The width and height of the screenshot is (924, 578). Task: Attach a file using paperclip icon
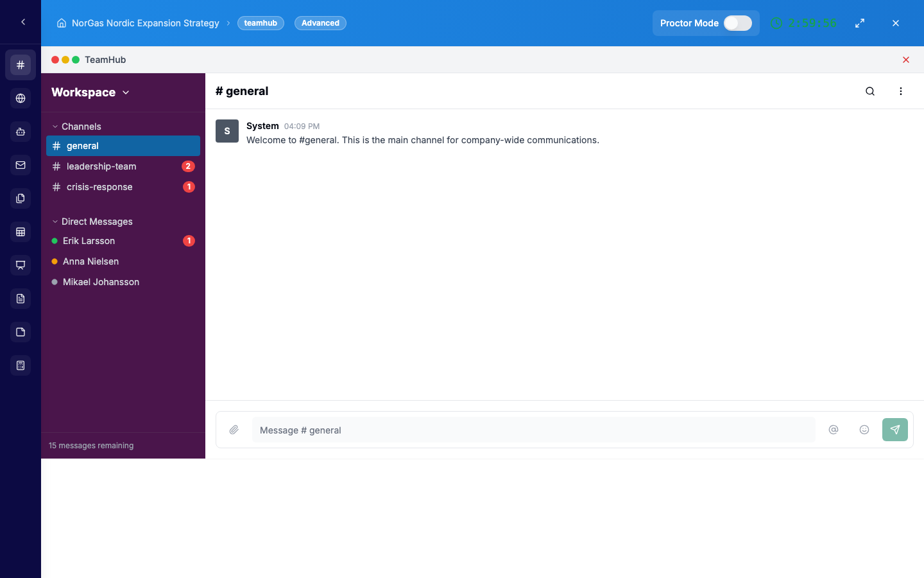234,430
